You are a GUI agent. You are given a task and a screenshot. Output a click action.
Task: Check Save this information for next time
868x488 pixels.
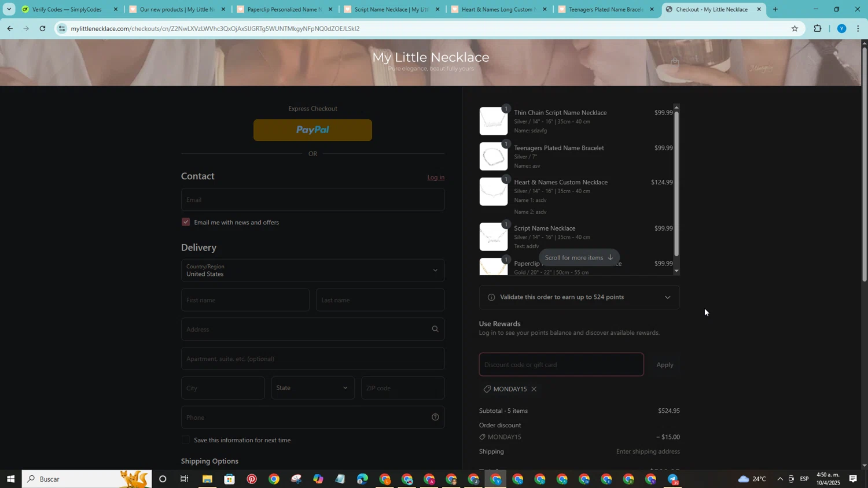click(x=186, y=440)
